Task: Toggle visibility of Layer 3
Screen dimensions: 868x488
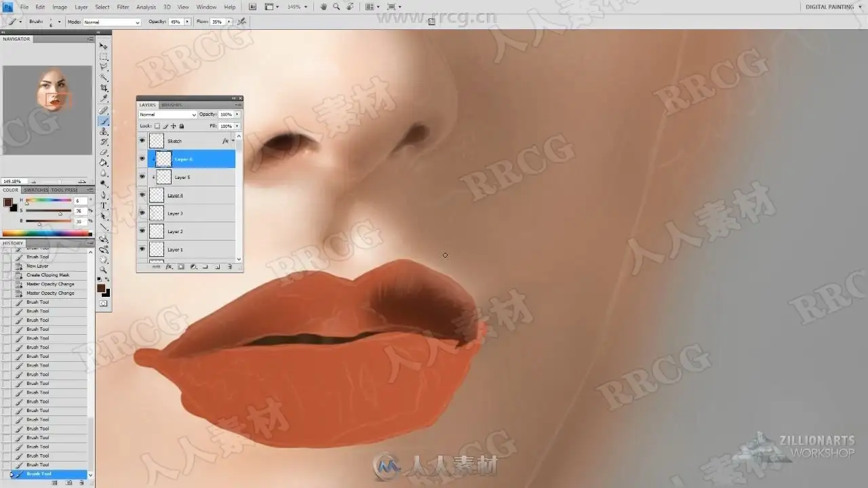Action: coord(142,213)
